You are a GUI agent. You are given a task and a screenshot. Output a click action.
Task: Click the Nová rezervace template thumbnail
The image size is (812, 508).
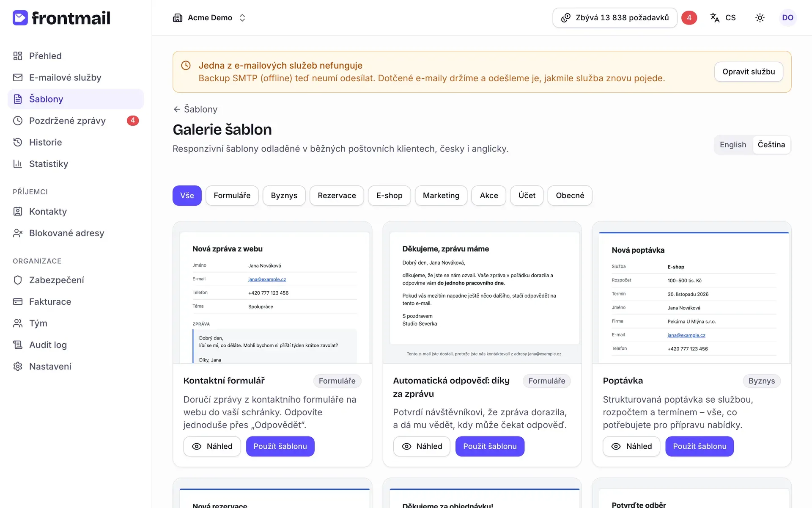272,494
